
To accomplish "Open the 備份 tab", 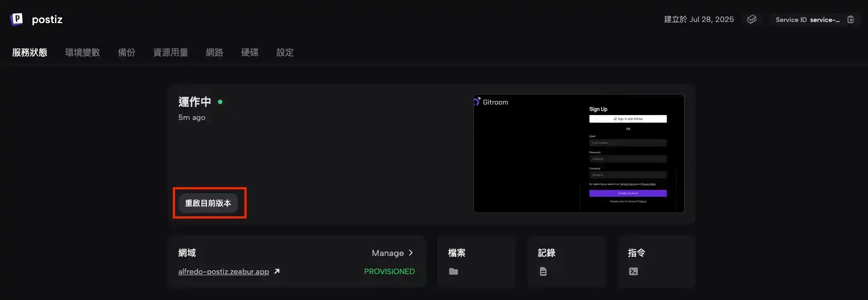I will (127, 52).
